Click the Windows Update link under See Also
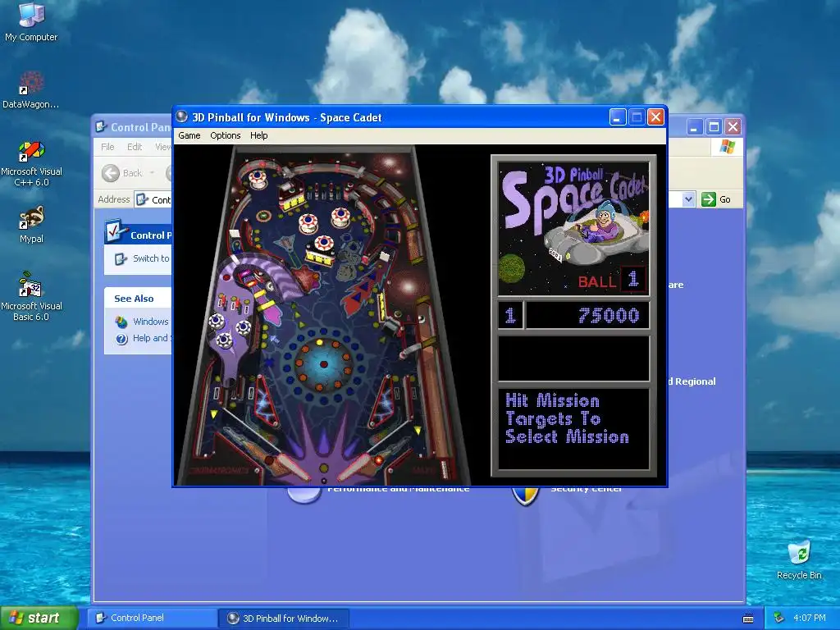This screenshot has height=630, width=840. [151, 322]
